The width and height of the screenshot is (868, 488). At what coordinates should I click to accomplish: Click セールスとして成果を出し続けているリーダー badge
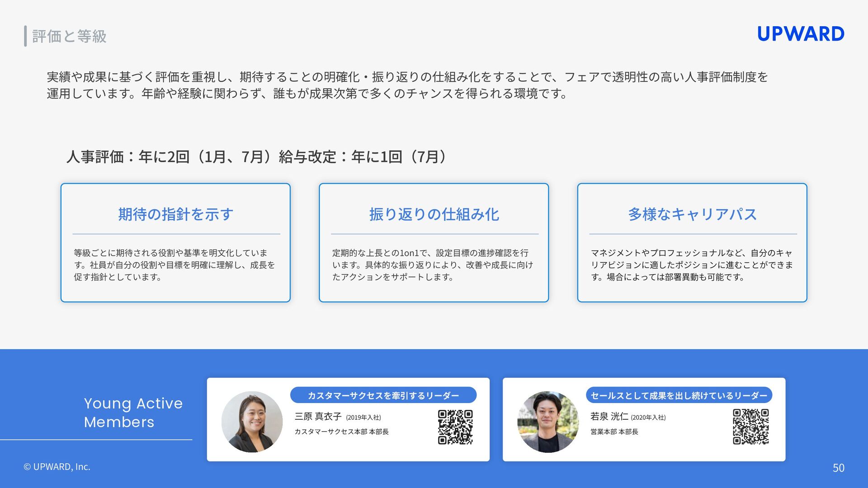click(679, 395)
